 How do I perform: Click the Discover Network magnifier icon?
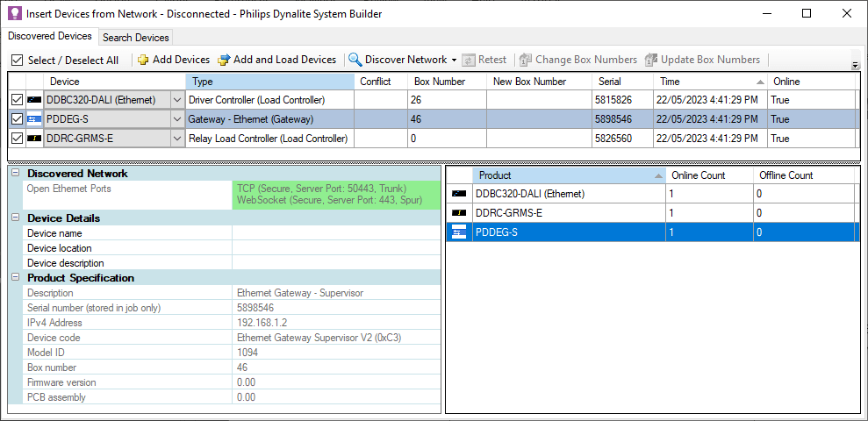pos(355,60)
